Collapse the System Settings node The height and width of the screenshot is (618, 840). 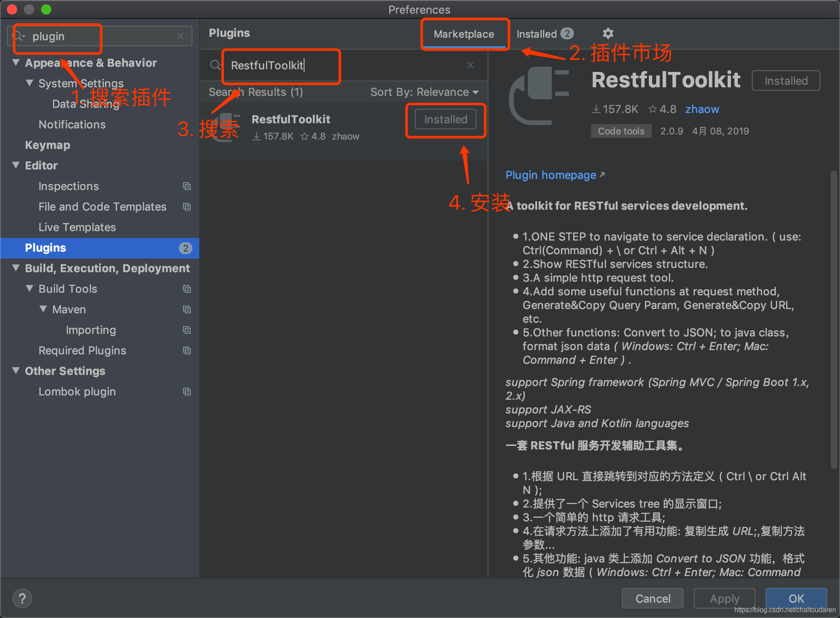(30, 83)
